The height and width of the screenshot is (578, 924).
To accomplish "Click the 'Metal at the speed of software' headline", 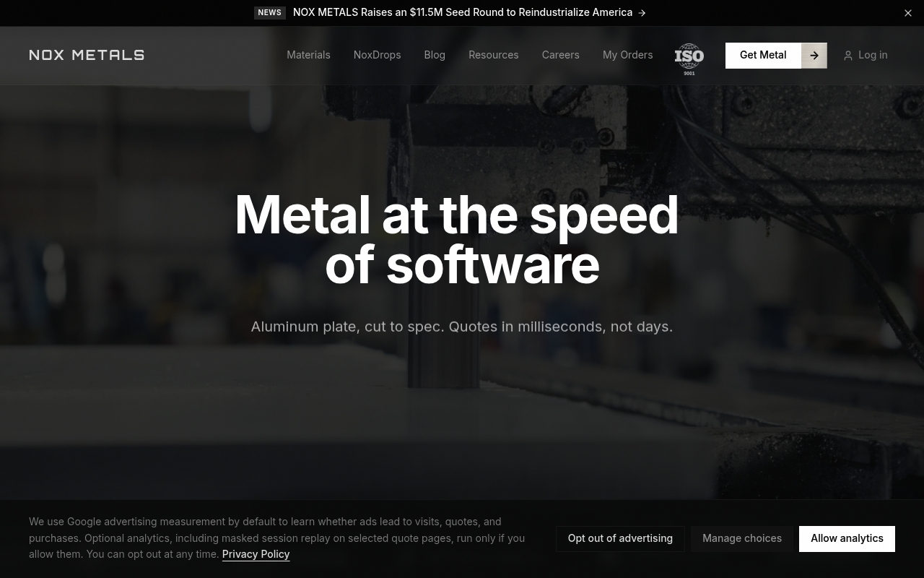I will [457, 240].
